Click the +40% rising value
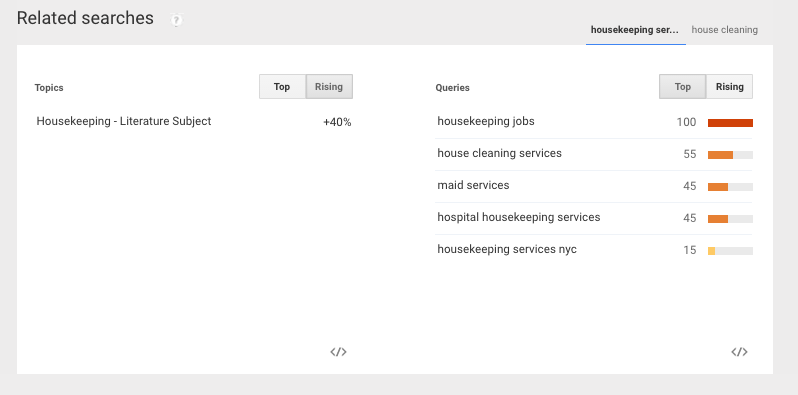This screenshot has width=798, height=395. pos(337,122)
